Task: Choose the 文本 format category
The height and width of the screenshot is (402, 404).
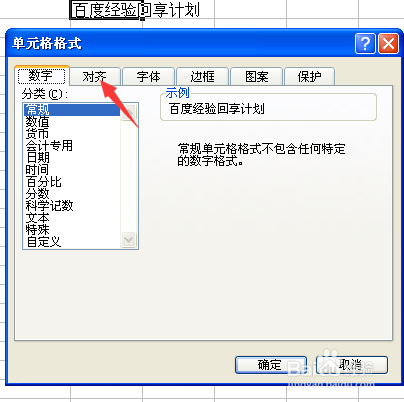Action: click(37, 218)
